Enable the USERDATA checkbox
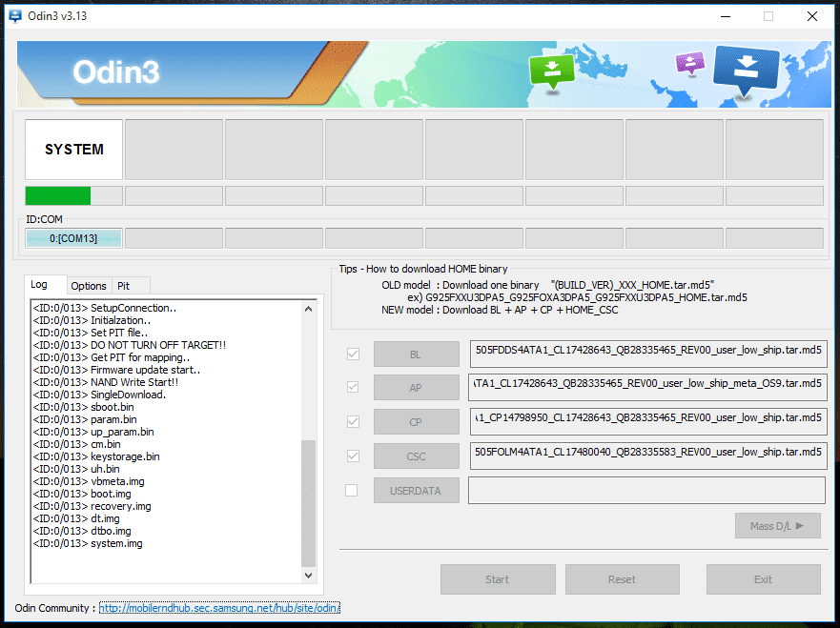The height and width of the screenshot is (628, 840). pos(352,490)
